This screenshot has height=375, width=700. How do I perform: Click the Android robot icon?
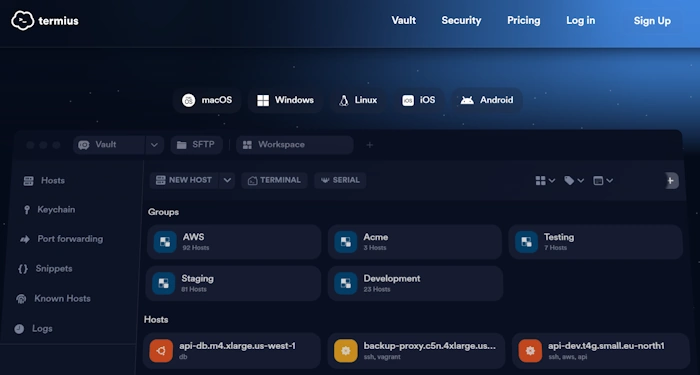467,100
